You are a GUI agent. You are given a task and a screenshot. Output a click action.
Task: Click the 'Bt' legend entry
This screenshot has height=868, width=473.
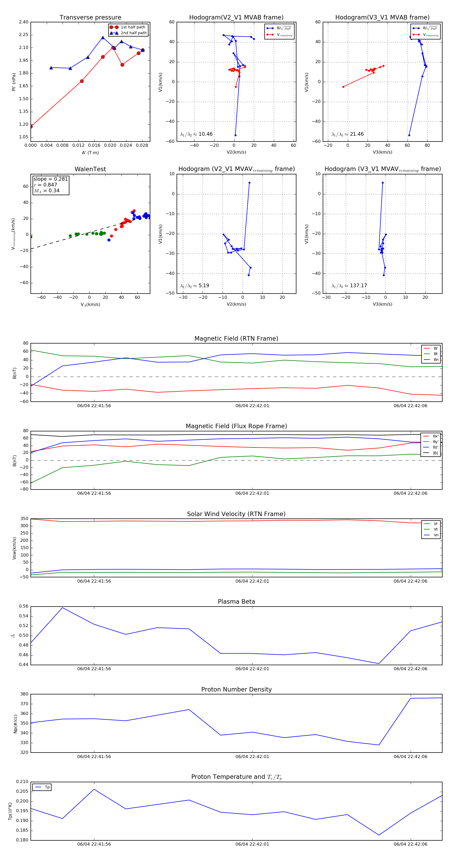point(431,354)
